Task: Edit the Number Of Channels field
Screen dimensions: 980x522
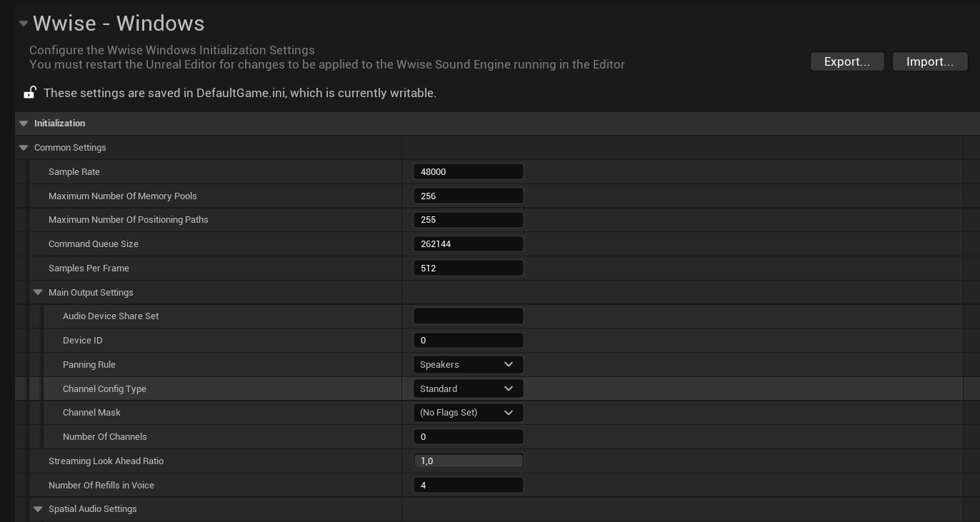Action: pos(469,436)
